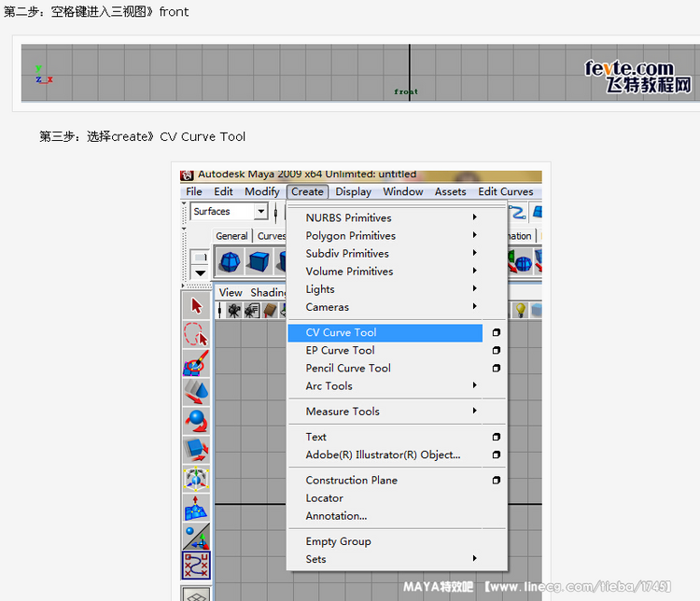Expand the shelf menu down arrow
The image size is (700, 601).
pyautogui.click(x=200, y=273)
